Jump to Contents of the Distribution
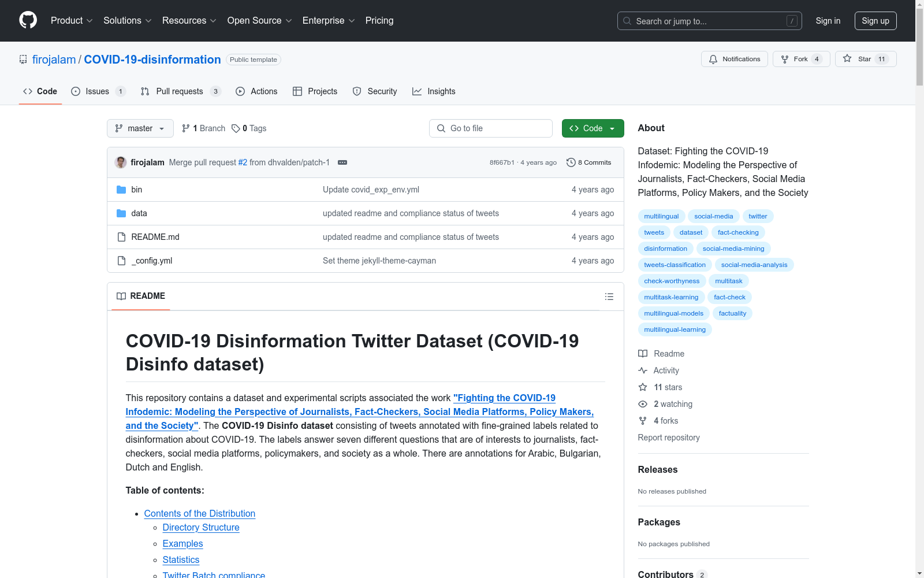The width and height of the screenshot is (924, 578). pos(200,513)
